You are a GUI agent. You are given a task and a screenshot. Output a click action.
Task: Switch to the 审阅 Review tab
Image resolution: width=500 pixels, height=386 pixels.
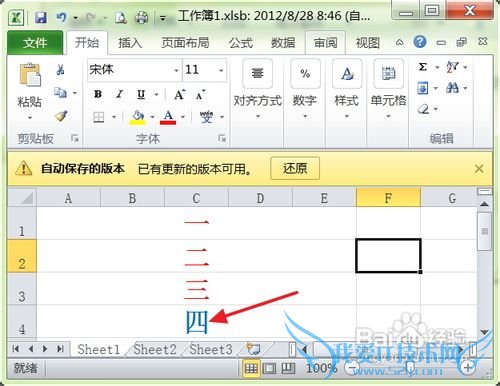click(x=325, y=43)
